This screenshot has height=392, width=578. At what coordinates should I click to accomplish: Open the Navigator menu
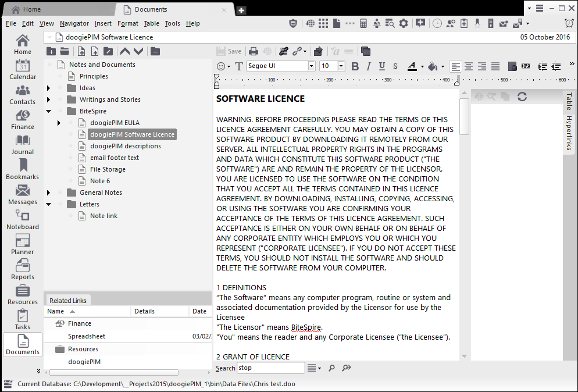[74, 23]
